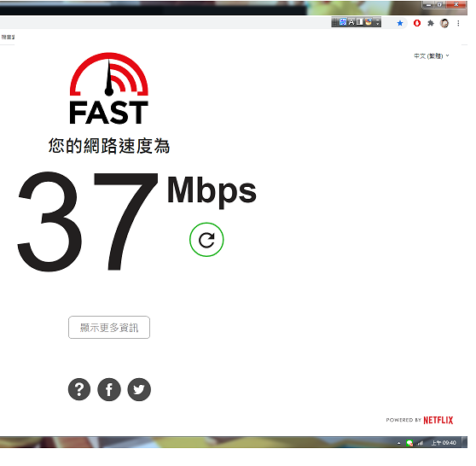Show hidden system tray icons arrow
The image size is (476, 466).
click(x=399, y=443)
